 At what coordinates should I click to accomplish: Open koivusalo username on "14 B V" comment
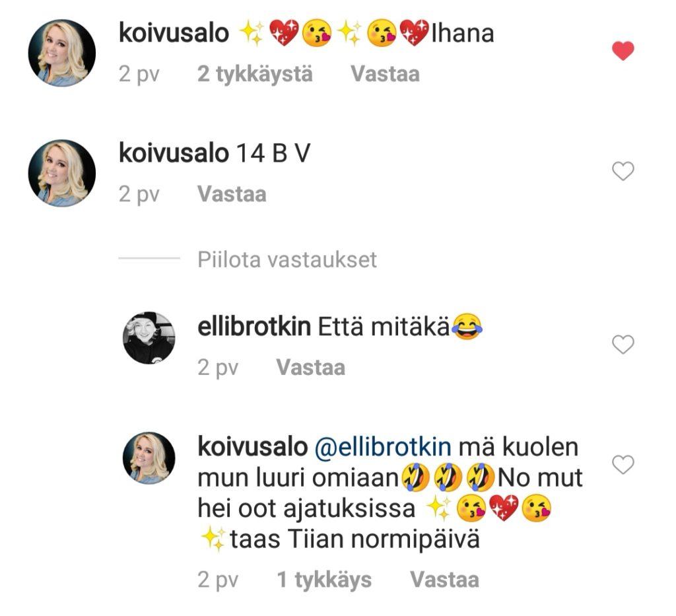coord(174,153)
